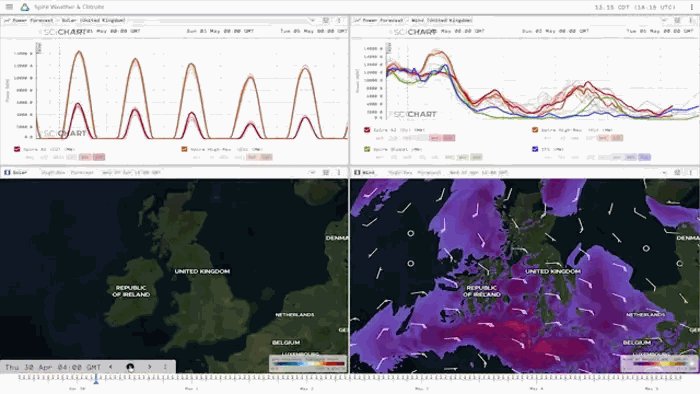Image resolution: width=700 pixels, height=394 pixels.
Task: Step to next time with right arrow
Action: click(150, 367)
